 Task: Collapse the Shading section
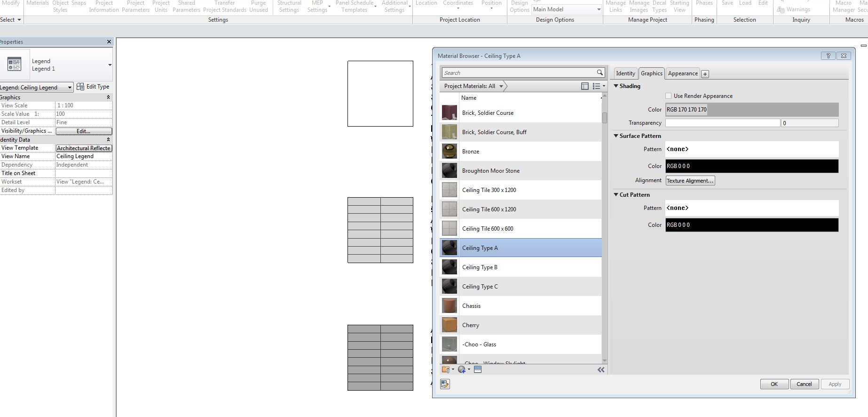(x=616, y=86)
